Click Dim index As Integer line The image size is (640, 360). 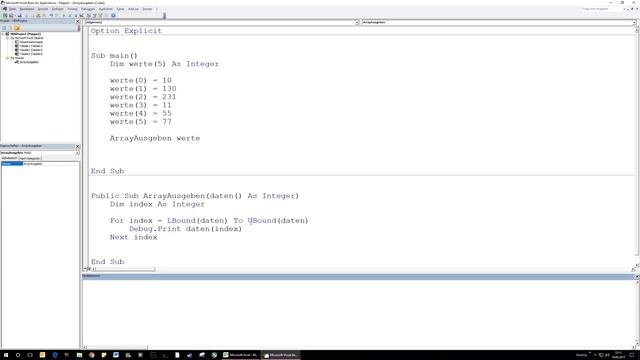pos(157,204)
